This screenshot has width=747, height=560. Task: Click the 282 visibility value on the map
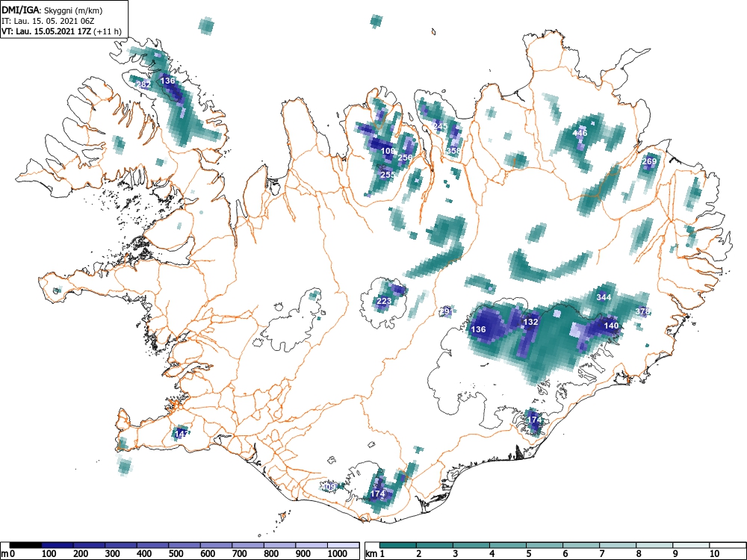144,85
